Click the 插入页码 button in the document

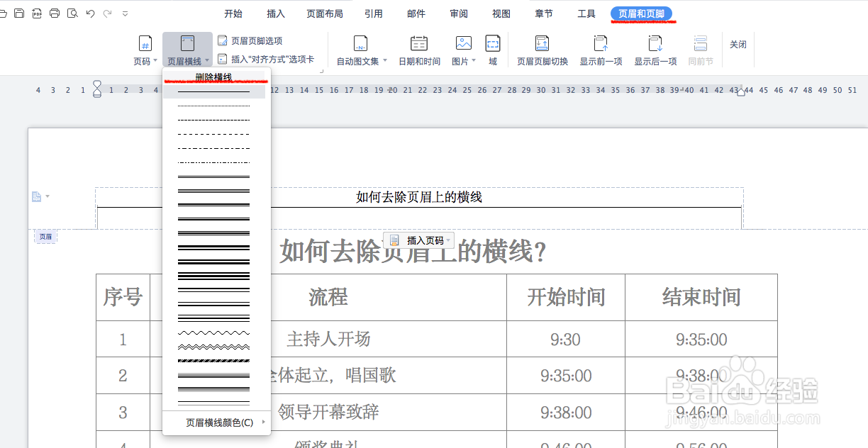click(418, 240)
